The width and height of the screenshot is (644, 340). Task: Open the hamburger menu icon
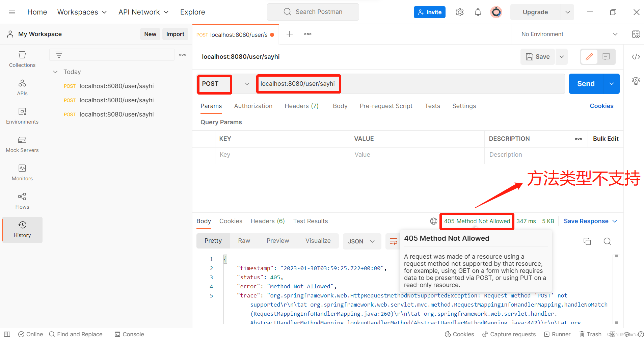tap(12, 12)
